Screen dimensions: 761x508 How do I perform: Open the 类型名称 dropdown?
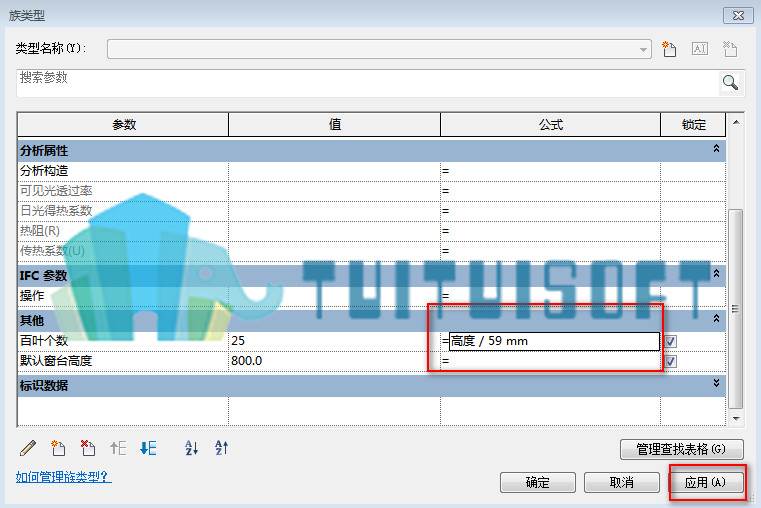[643, 49]
